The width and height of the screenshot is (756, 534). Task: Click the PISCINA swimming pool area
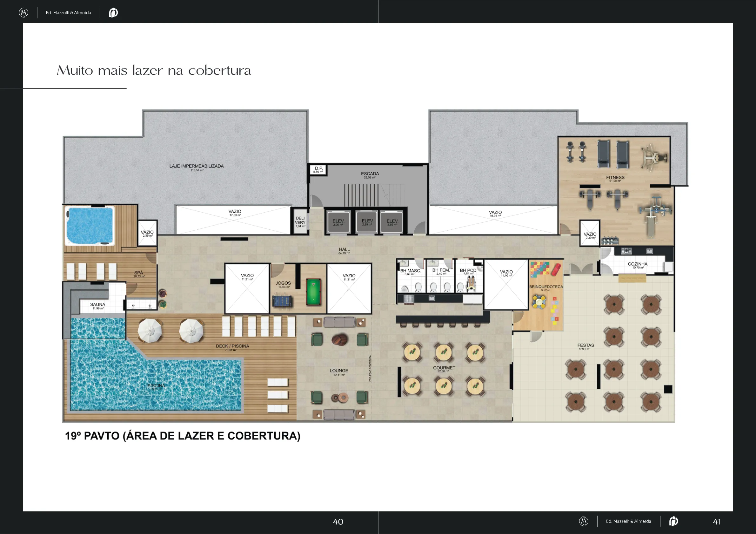pyautogui.click(x=156, y=386)
